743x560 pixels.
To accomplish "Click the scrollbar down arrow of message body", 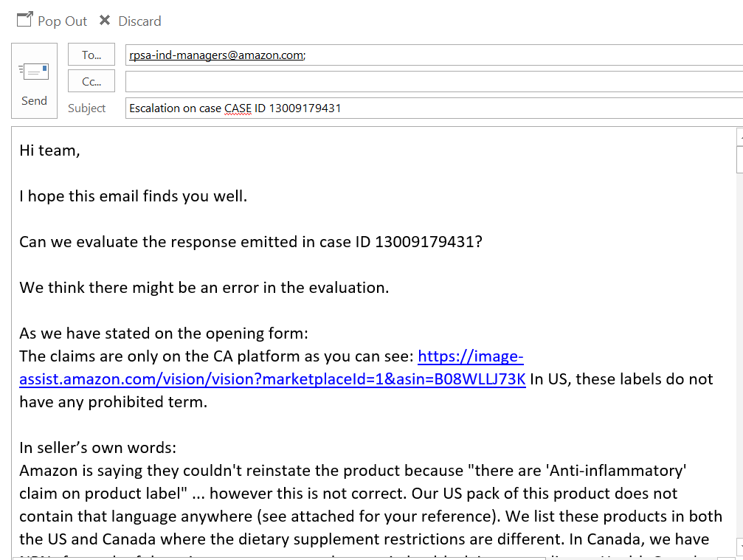I will (x=740, y=546).
